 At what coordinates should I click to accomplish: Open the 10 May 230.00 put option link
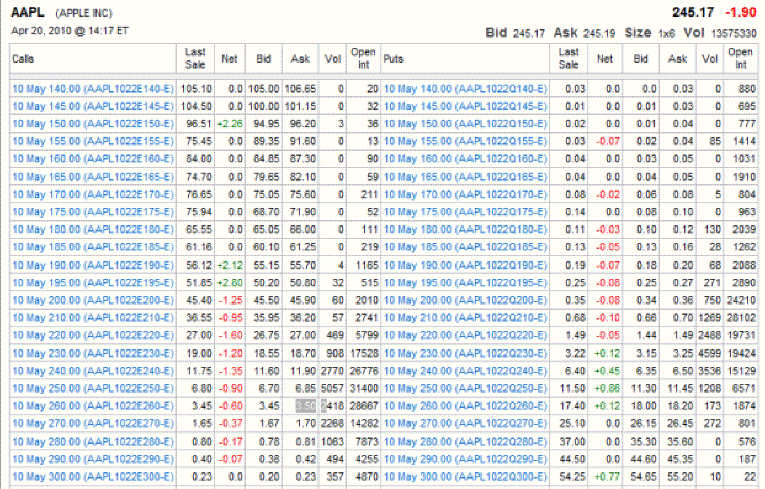pos(467,353)
